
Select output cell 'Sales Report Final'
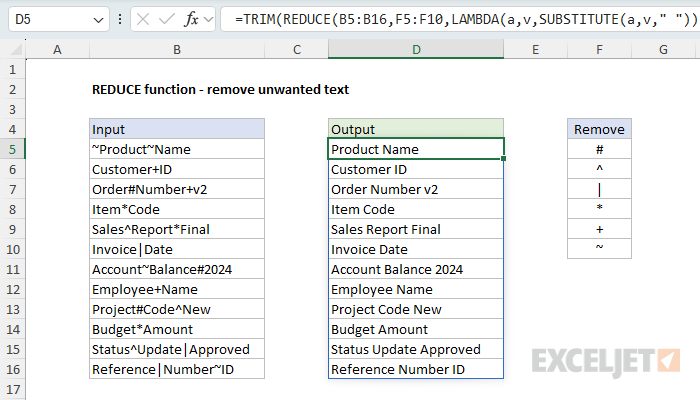pos(416,229)
